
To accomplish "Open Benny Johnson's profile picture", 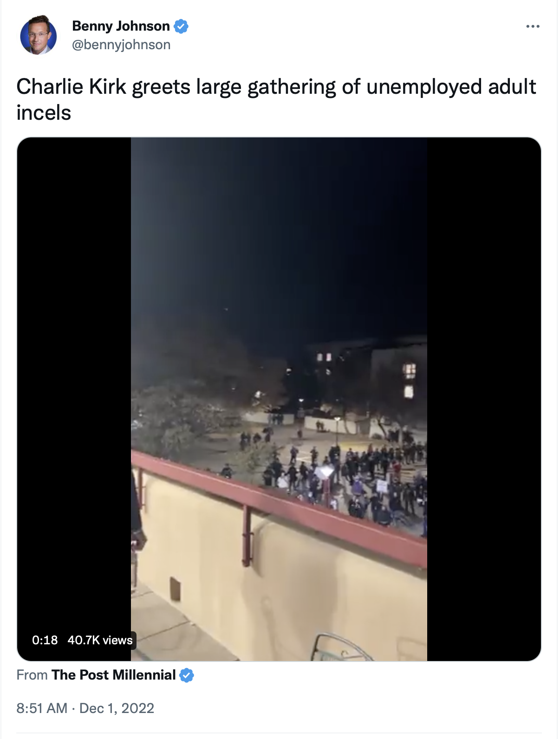I will pos(38,35).
